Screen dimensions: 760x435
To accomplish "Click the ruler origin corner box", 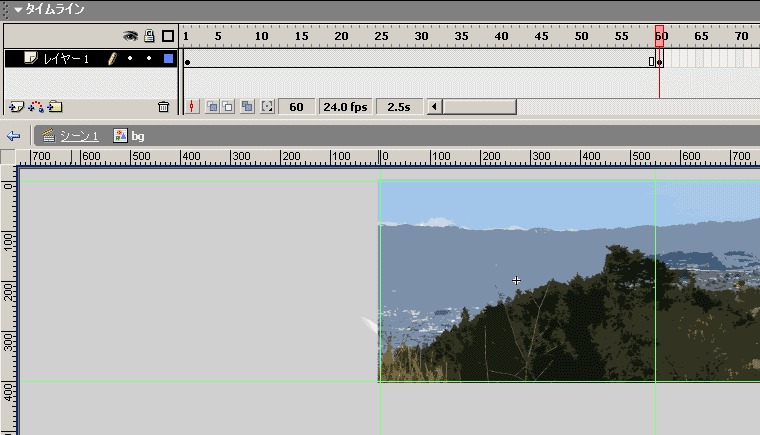I will point(8,157).
